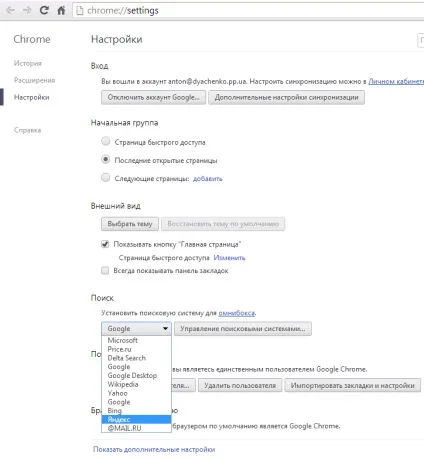The image size is (424, 460).
Task: Choose Яндекс from the search engine list
Action: click(x=136, y=419)
